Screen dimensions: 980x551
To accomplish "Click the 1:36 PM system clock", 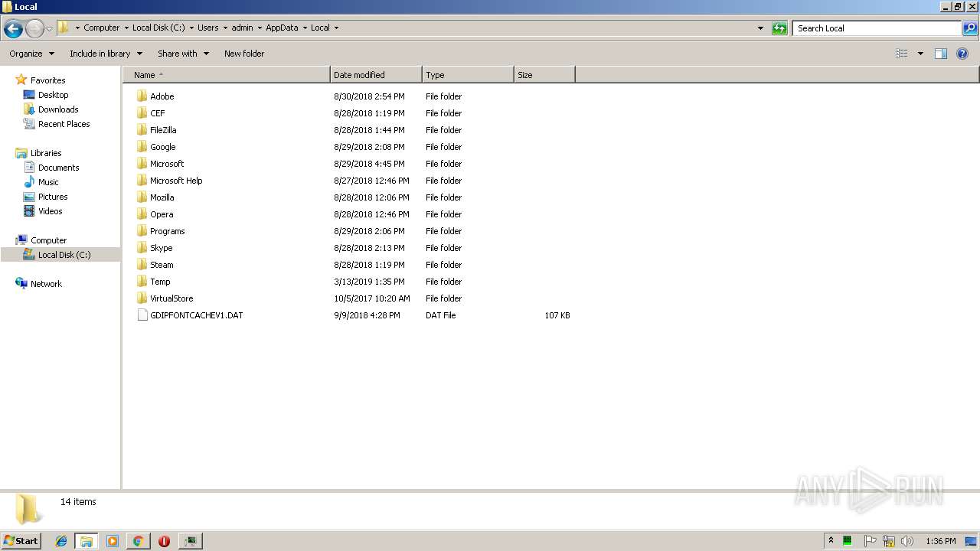I will 940,541.
